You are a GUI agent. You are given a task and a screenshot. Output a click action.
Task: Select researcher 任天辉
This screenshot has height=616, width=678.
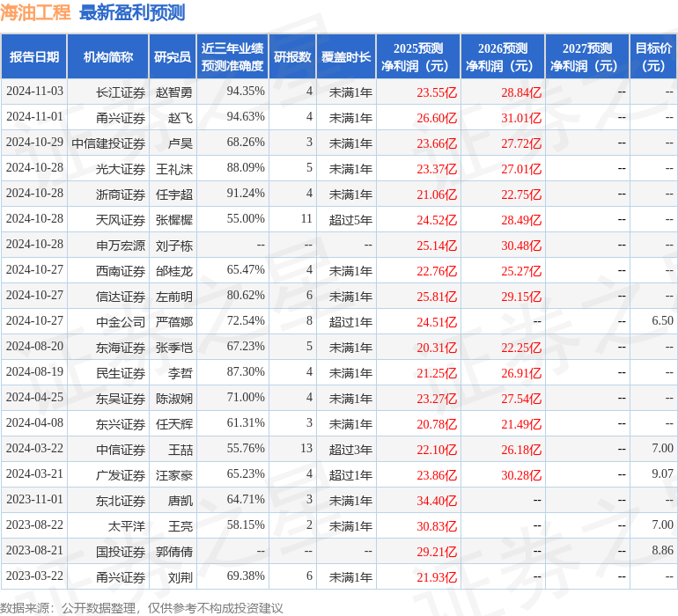[x=173, y=423]
